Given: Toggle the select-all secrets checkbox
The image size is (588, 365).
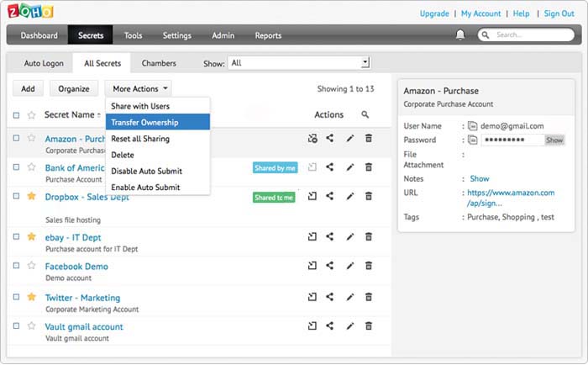Looking at the screenshot, I should (16, 115).
